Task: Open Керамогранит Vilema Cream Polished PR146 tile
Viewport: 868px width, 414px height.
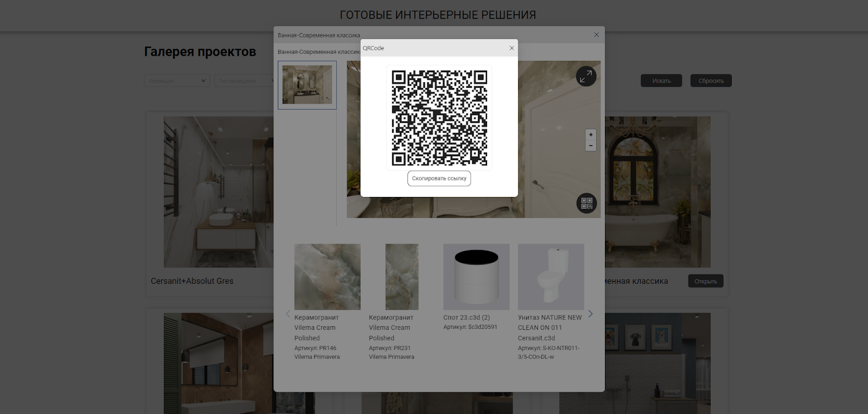Action: pos(327,277)
